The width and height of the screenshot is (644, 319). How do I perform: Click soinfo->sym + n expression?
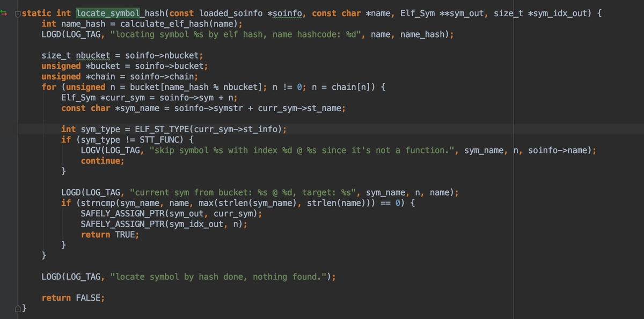(x=196, y=98)
